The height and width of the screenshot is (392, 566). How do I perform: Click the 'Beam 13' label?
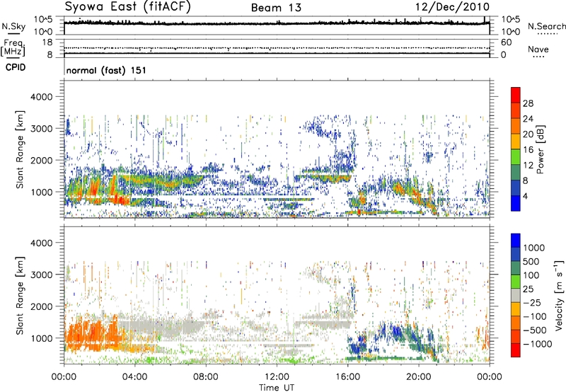[276, 8]
